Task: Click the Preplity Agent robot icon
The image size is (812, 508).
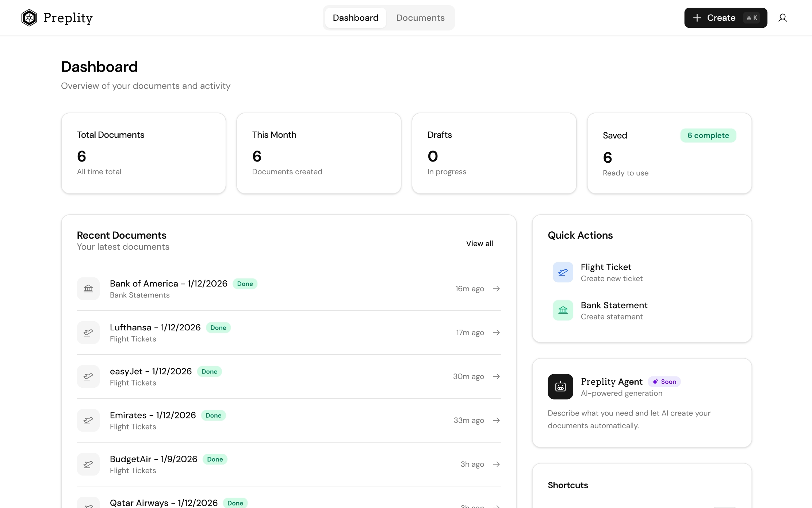Action: pos(560,386)
